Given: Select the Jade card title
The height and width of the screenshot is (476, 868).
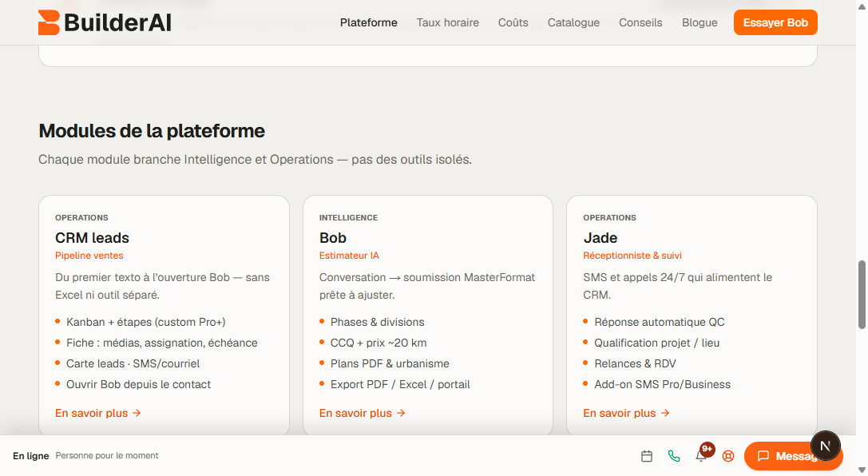Looking at the screenshot, I should click(600, 238).
